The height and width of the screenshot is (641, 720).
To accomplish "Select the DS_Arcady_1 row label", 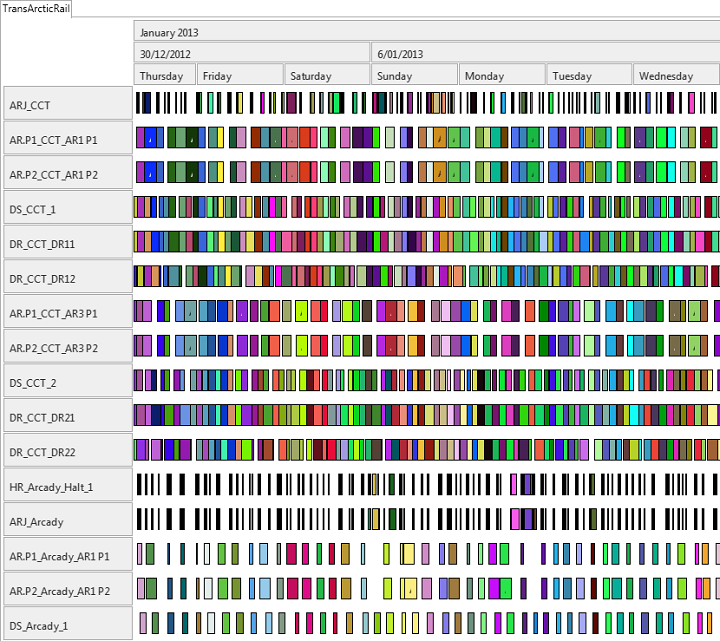I will (x=67, y=625).
